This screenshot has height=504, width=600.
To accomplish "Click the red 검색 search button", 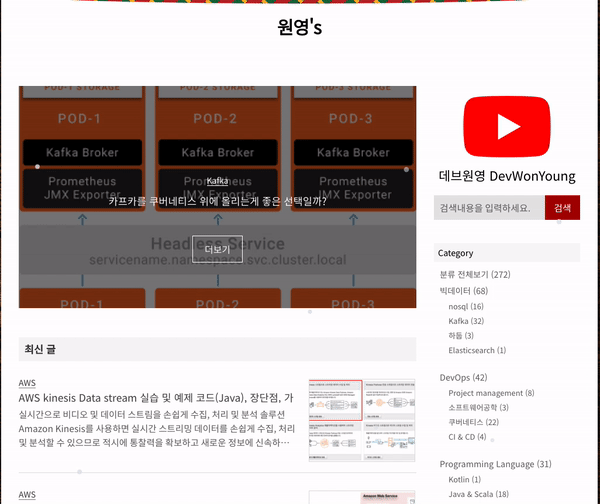I will [562, 208].
